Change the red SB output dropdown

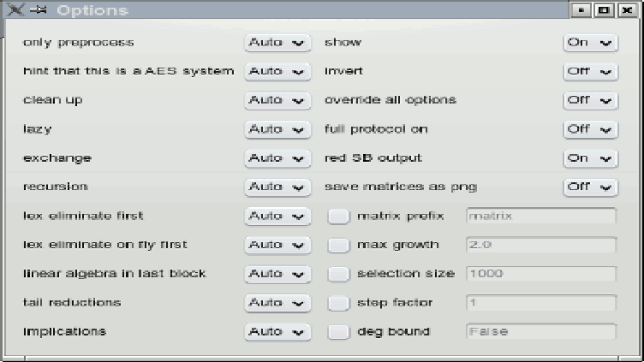tap(591, 158)
